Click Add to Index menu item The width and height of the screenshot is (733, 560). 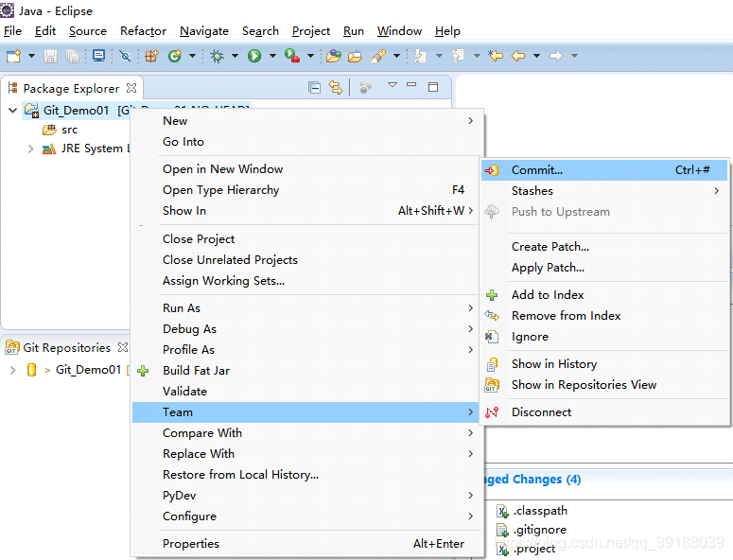pos(604,295)
